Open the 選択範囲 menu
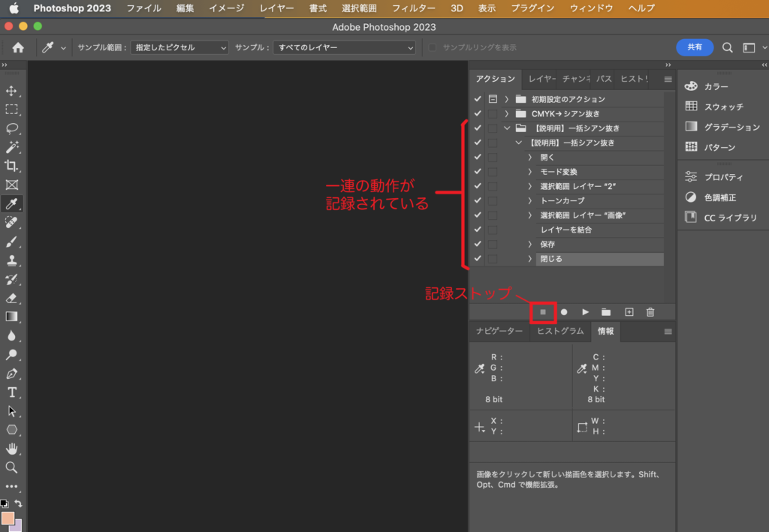The height and width of the screenshot is (532, 769). pyautogui.click(x=359, y=8)
